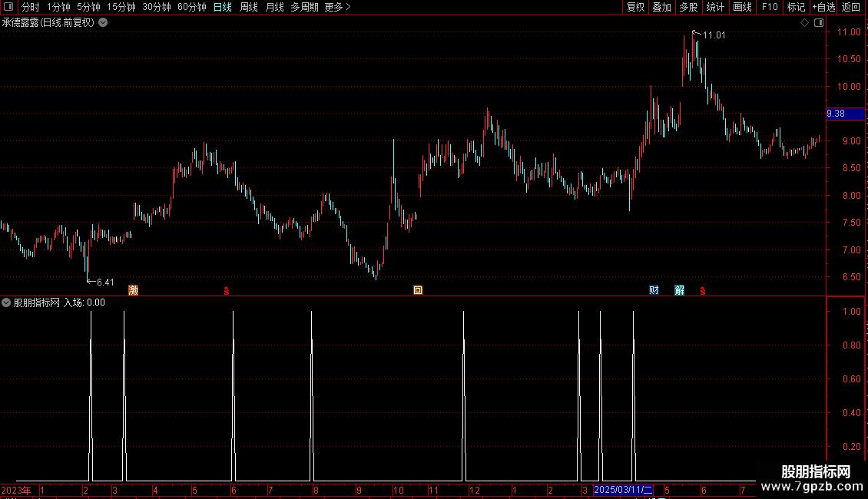Switch to 周线 weekly chart

click(x=249, y=7)
